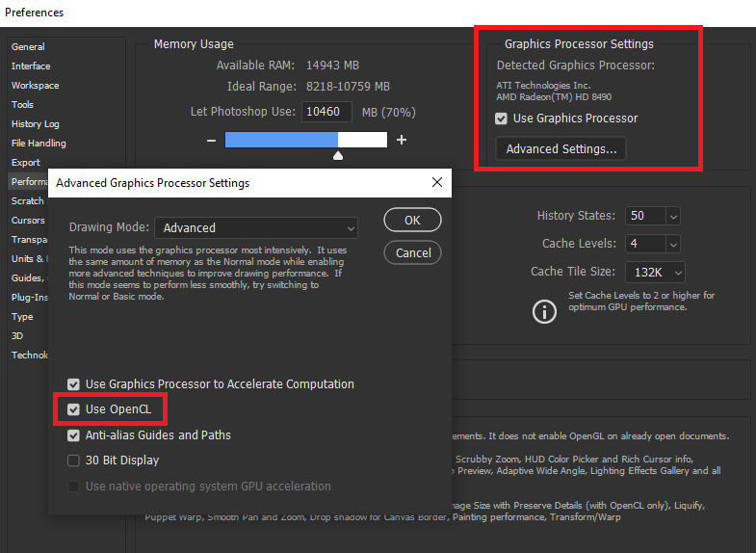
Task: Open the Workspace preferences category
Action: (36, 86)
